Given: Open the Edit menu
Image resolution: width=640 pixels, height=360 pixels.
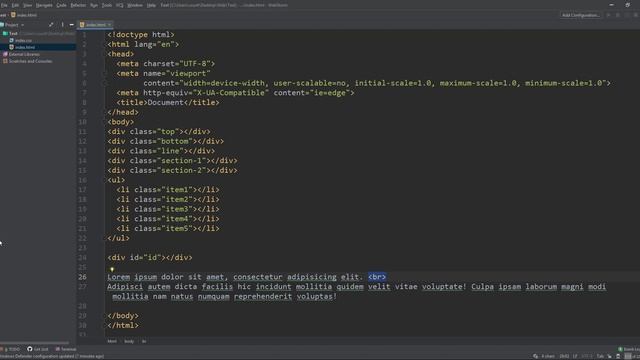Looking at the screenshot, I should point(15,5).
